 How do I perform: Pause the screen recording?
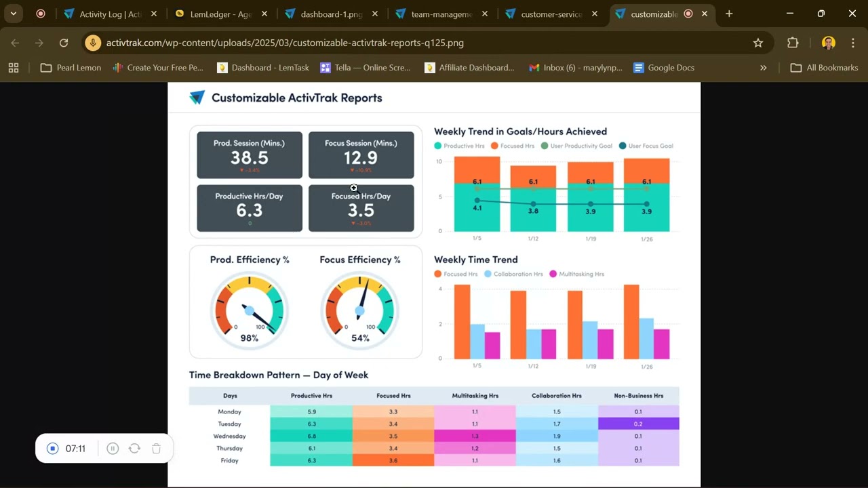(x=113, y=449)
